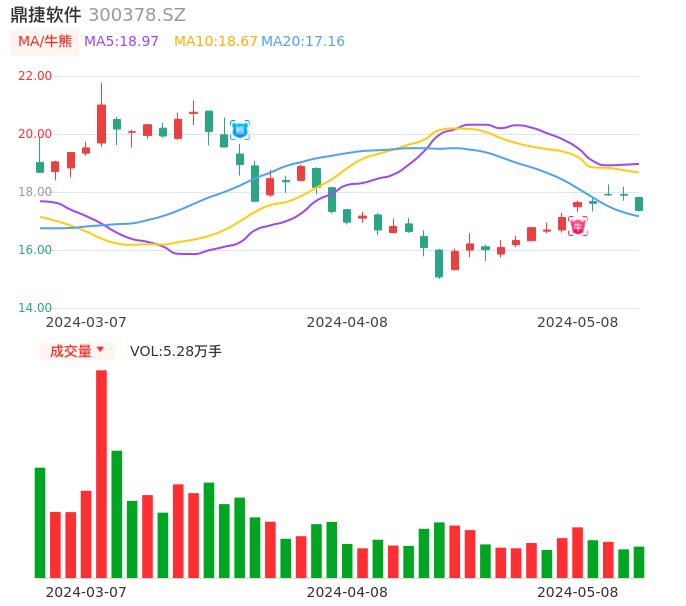686x606 pixels.
Task: Click the 14.00 price axis label
Action: coord(36,308)
